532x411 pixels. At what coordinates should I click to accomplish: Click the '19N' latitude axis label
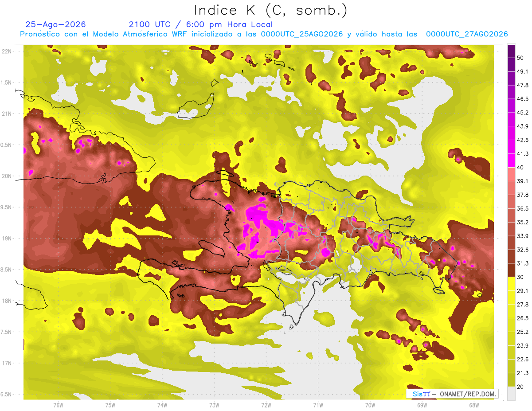point(7,239)
